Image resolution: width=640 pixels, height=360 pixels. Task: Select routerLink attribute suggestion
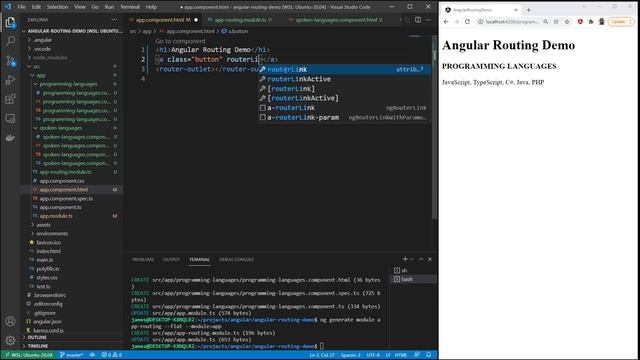(344, 69)
